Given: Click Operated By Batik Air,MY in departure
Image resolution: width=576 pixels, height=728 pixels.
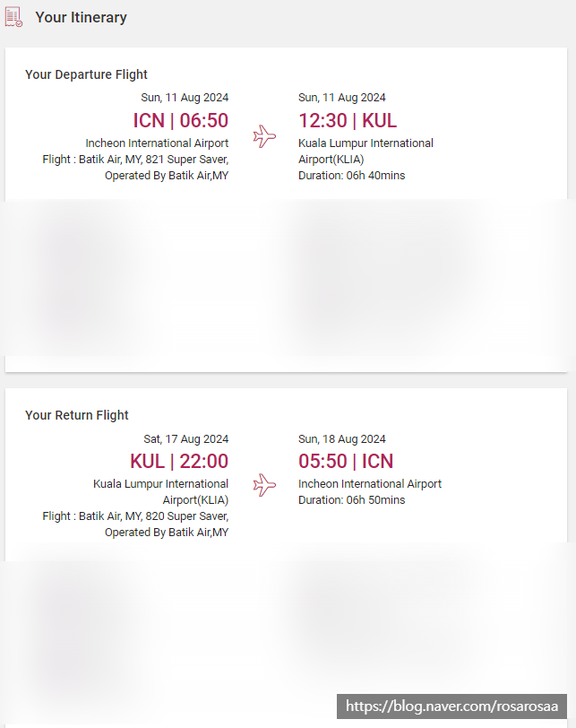Looking at the screenshot, I should [x=167, y=176].
